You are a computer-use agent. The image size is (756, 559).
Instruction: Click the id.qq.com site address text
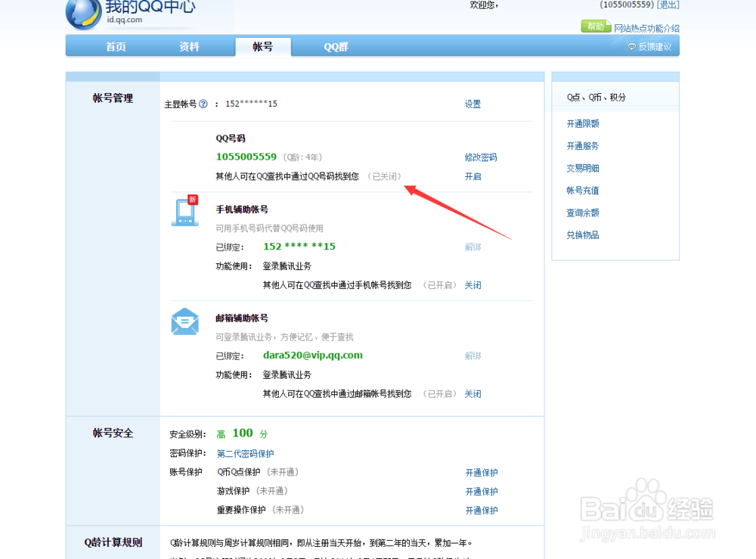coord(125,20)
